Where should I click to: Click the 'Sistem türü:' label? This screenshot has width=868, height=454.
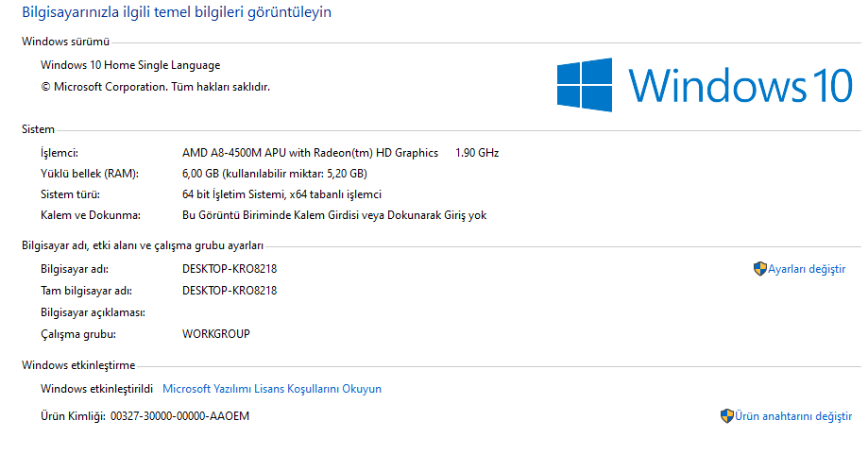point(70,194)
